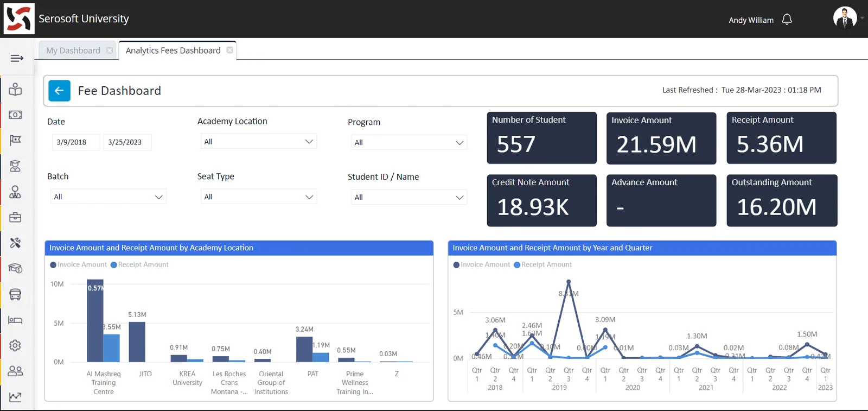The width and height of the screenshot is (868, 411).
Task: Open the hostel bed icon
Action: [15, 320]
